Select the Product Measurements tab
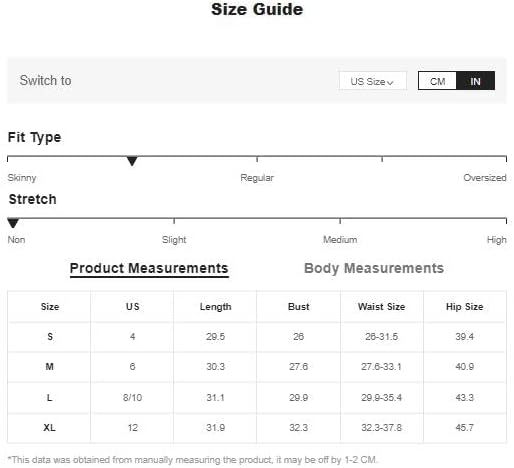This screenshot has height=468, width=514. tap(149, 269)
